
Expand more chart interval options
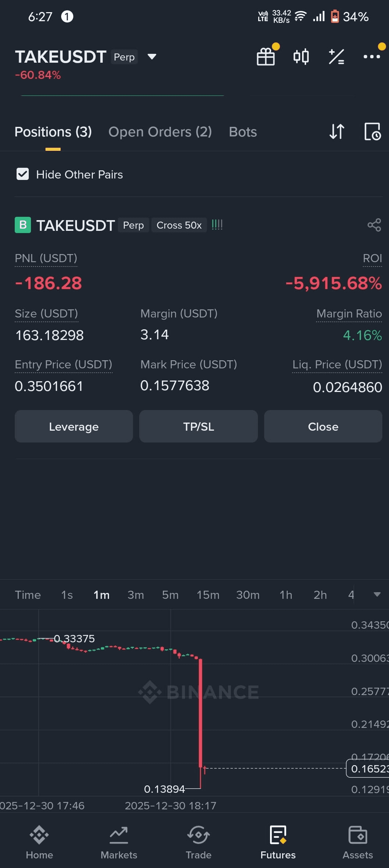(x=377, y=594)
